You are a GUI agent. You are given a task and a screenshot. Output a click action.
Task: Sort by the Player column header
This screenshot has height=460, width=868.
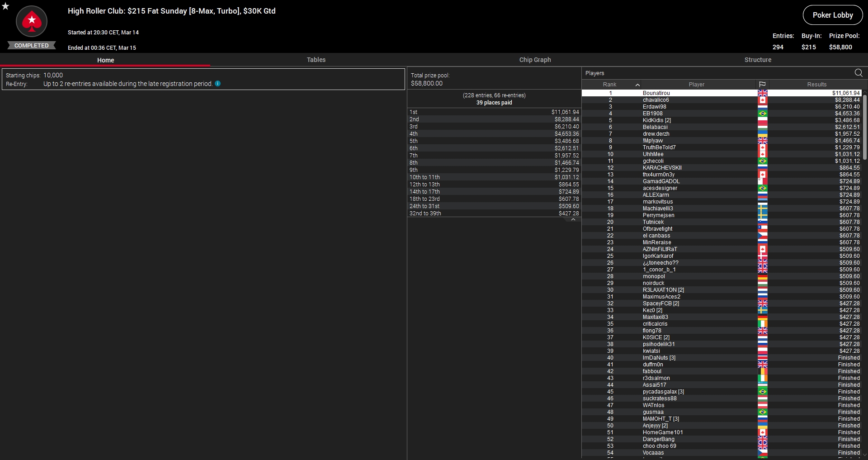click(697, 85)
